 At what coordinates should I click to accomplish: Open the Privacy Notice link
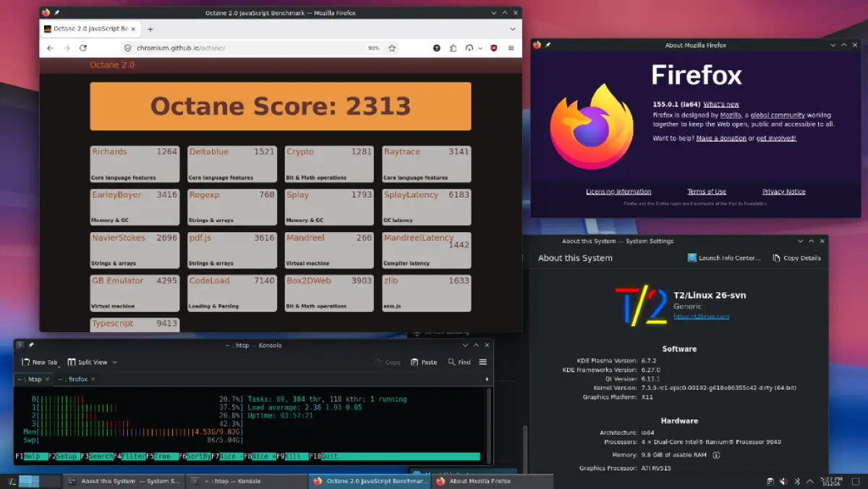783,192
